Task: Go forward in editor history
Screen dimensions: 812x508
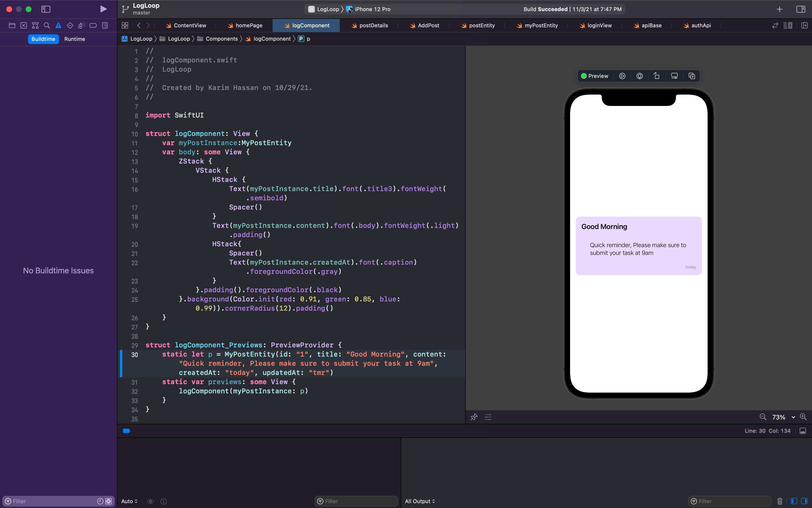Action: [148, 26]
